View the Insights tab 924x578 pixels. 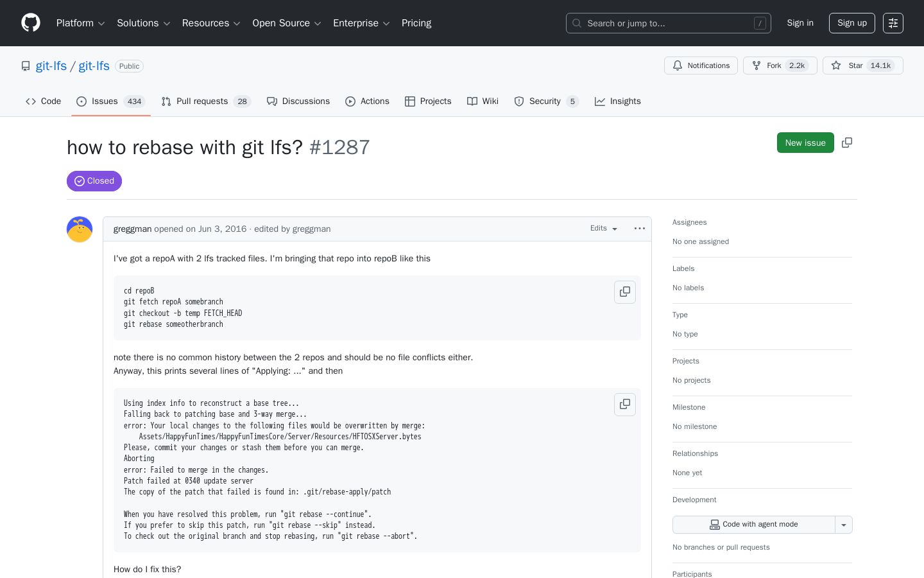pos(618,101)
